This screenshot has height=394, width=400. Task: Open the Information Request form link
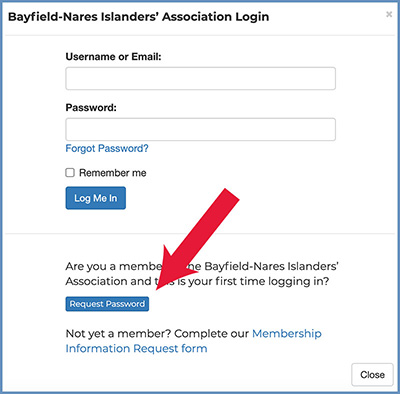coord(136,348)
